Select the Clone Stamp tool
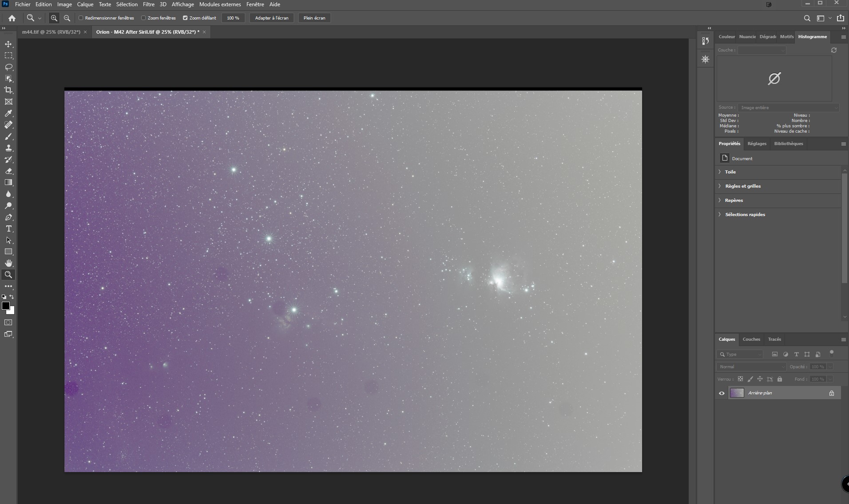This screenshot has width=849, height=504. [8, 148]
